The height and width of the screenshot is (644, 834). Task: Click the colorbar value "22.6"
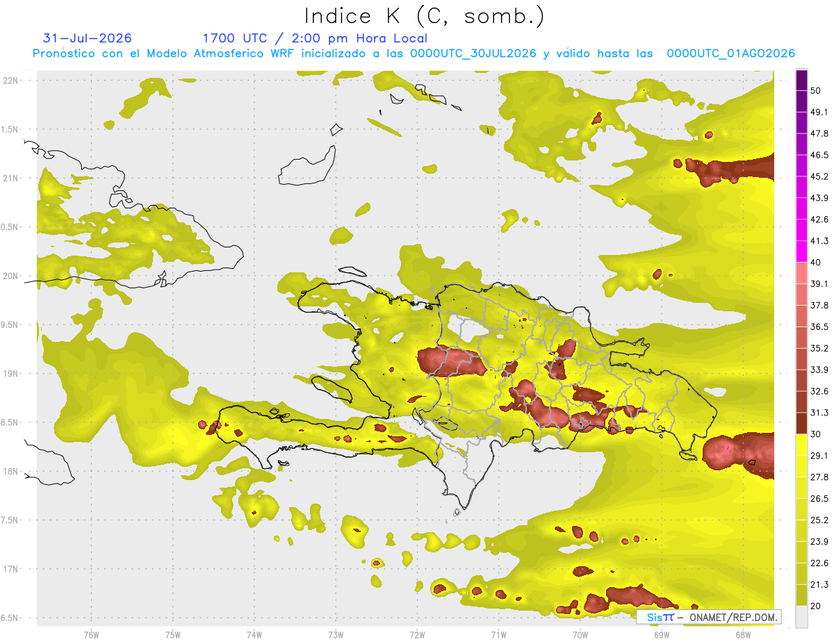click(820, 563)
